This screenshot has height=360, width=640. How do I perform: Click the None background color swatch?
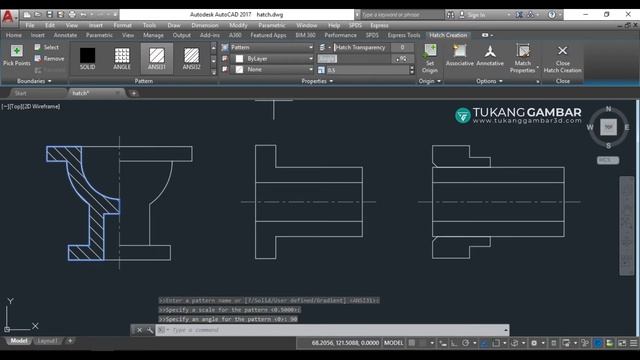(x=240, y=69)
